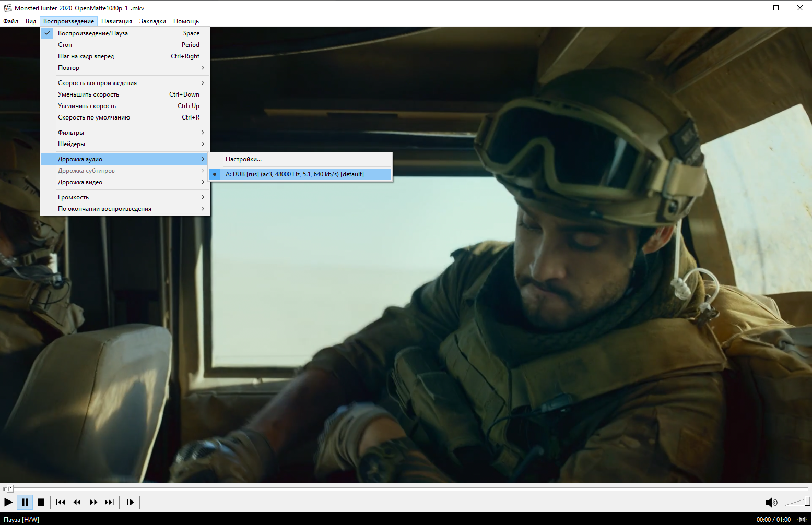This screenshot has height=525, width=812.
Task: Advance one frame with frame step icon
Action: point(130,502)
